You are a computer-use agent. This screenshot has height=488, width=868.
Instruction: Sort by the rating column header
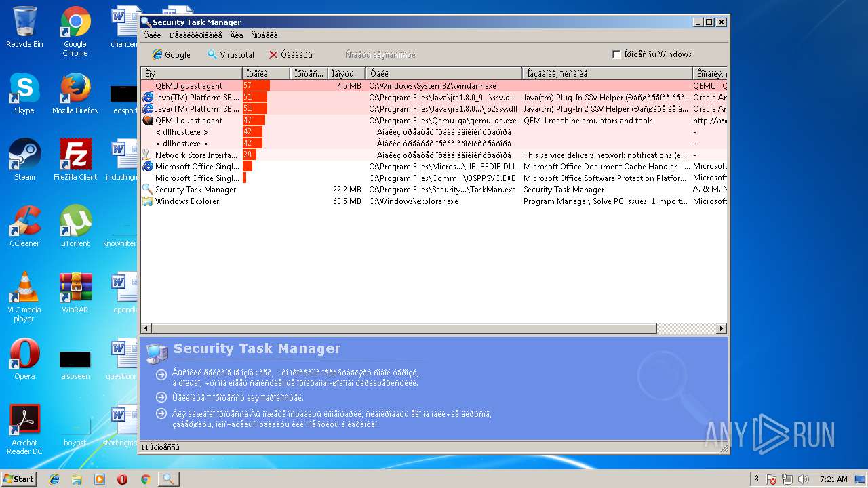point(267,73)
